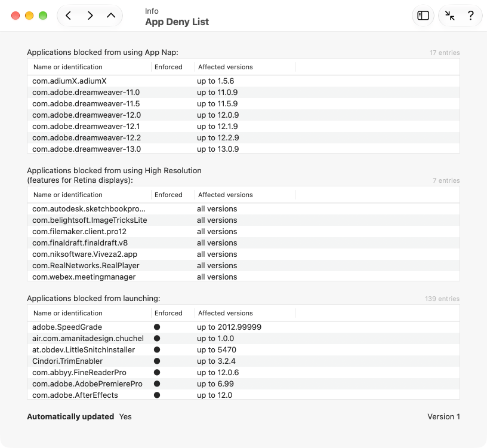
Task: Navigate up with the upward chevron
Action: pos(111,16)
